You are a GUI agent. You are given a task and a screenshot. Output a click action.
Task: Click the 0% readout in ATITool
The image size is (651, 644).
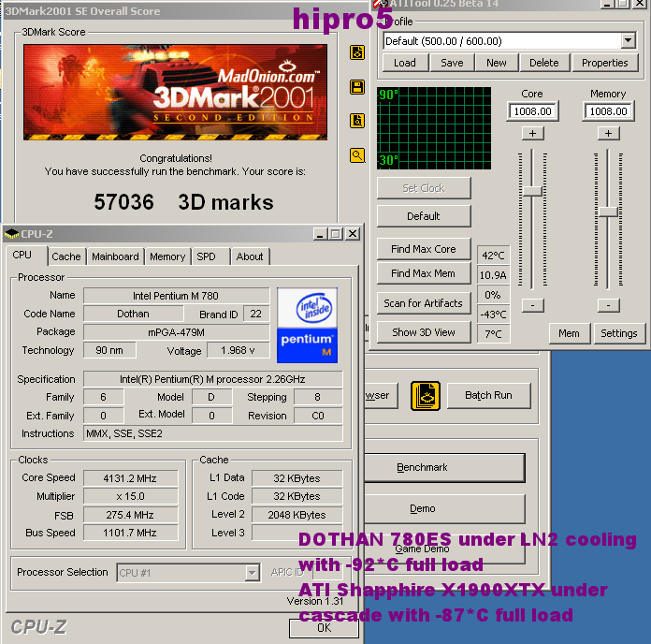tap(493, 295)
